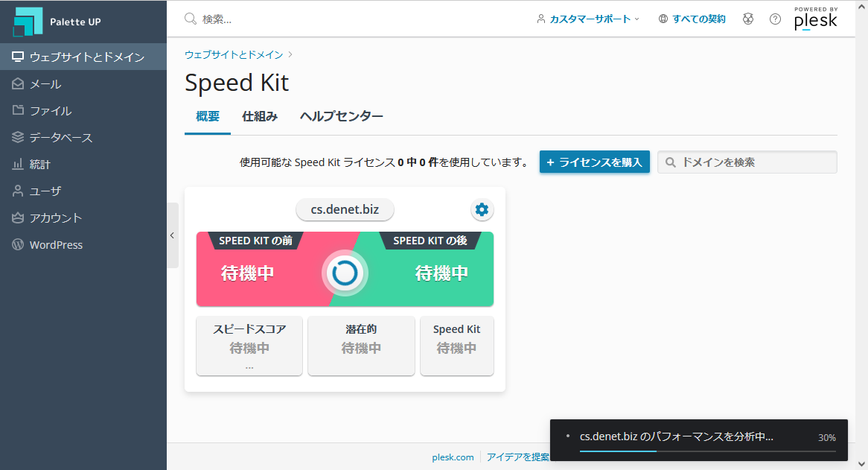Open メール in sidebar
Image resolution: width=868 pixels, height=470 pixels.
pos(83,83)
